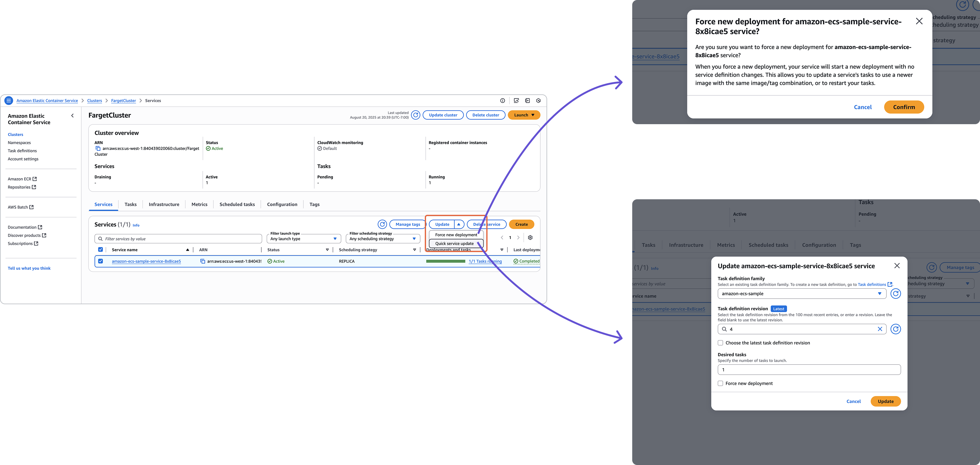Collapse the ECS side navigation panel
Screen dimensions: 980x465
click(72, 115)
